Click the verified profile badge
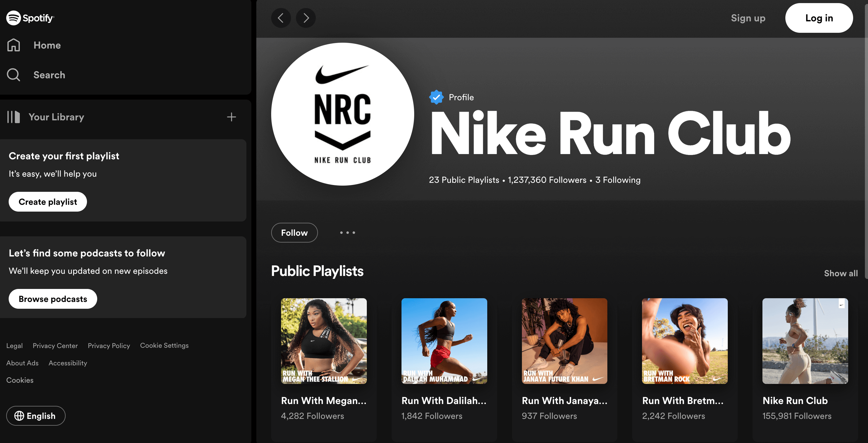This screenshot has width=868, height=443. coord(436,97)
